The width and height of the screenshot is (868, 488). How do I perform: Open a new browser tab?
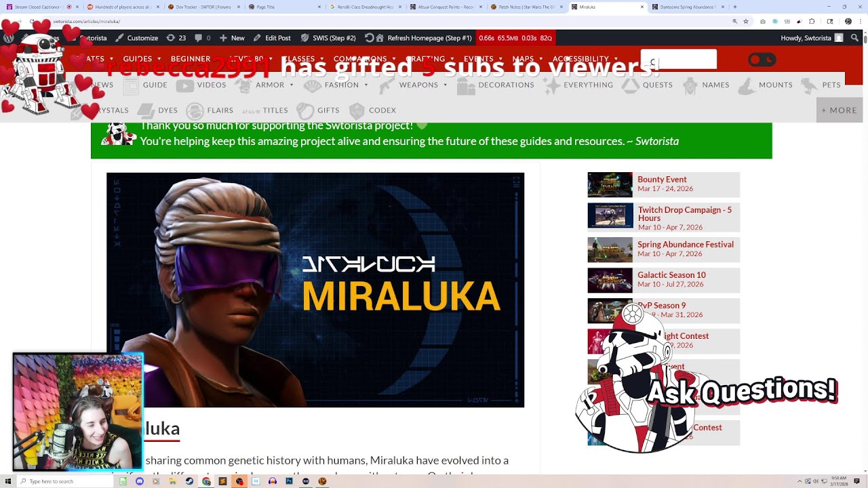click(x=735, y=7)
